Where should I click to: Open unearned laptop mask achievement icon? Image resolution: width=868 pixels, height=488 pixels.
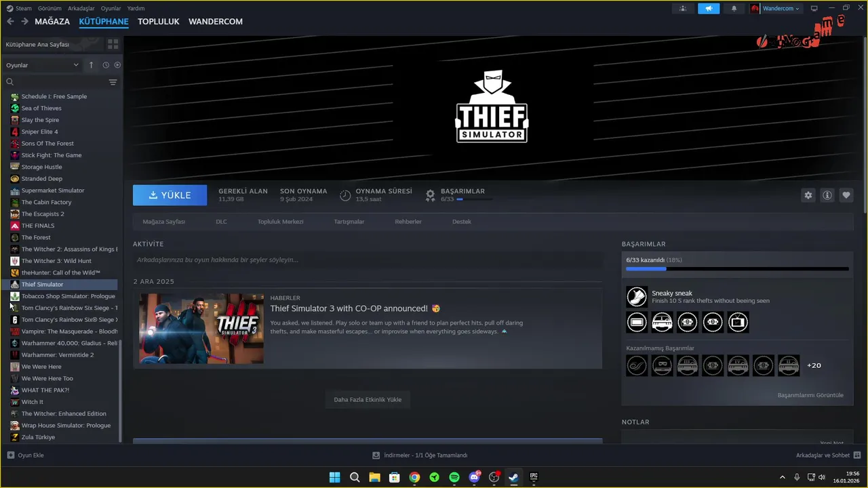click(x=662, y=365)
